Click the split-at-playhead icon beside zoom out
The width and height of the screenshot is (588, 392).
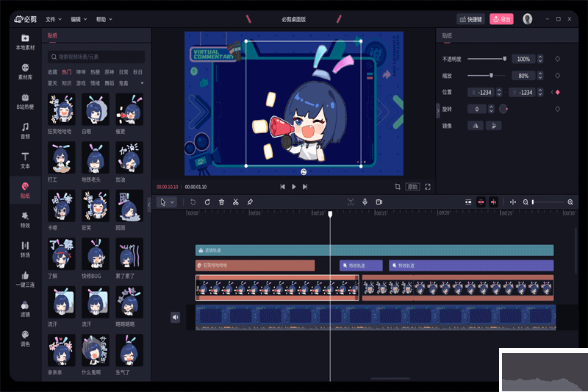click(512, 202)
